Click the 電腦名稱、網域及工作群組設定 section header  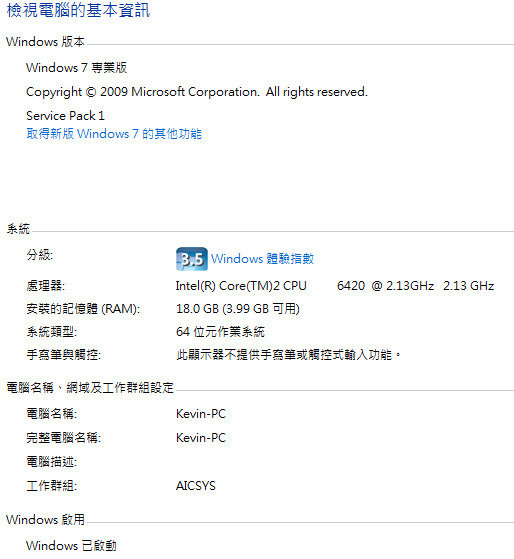pos(90,388)
